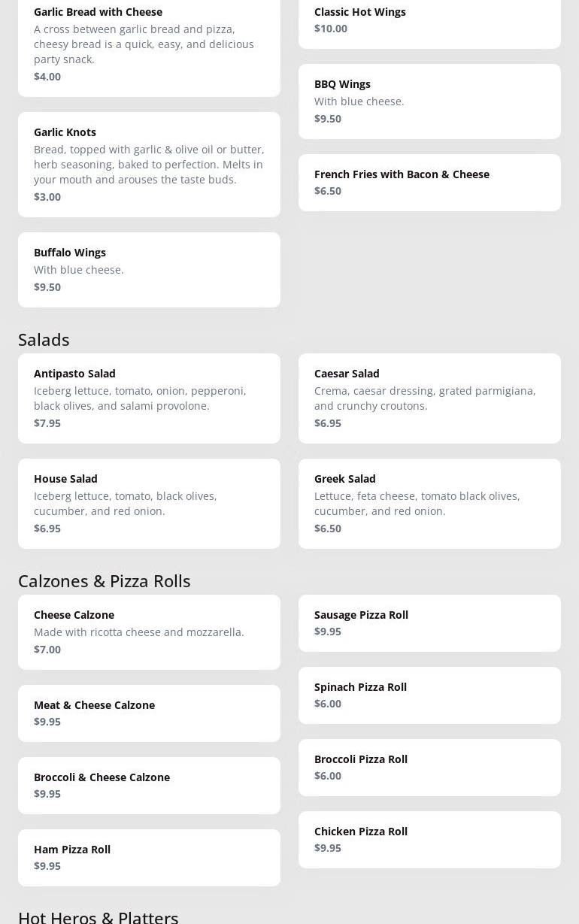The width and height of the screenshot is (579, 924).
Task: Click the Salads section heading
Action: point(44,339)
